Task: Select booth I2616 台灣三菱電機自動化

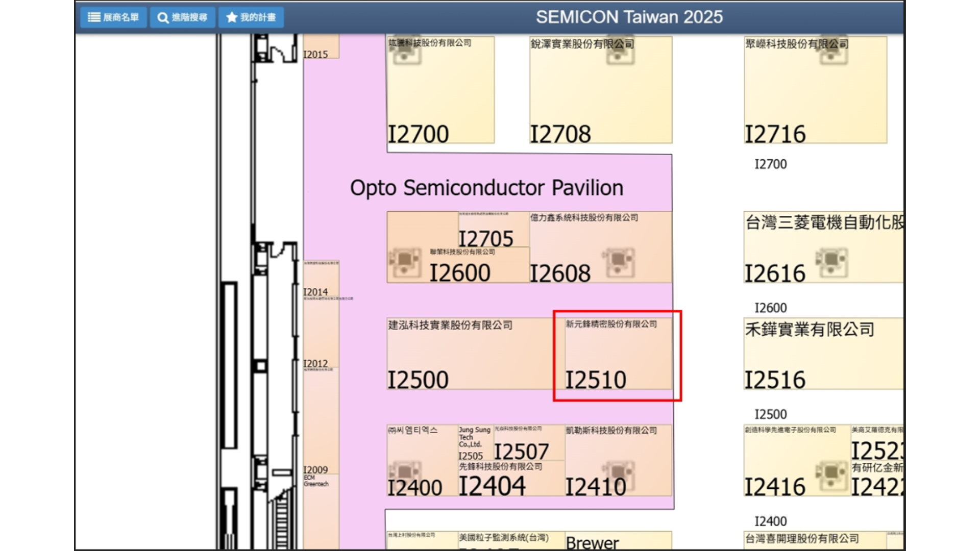Action: [x=823, y=247]
